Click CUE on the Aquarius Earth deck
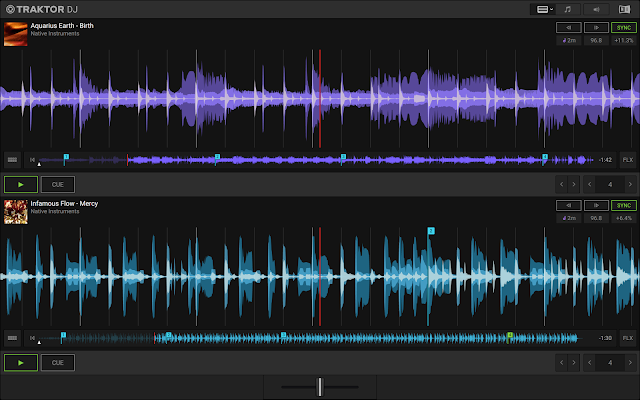 tap(58, 184)
